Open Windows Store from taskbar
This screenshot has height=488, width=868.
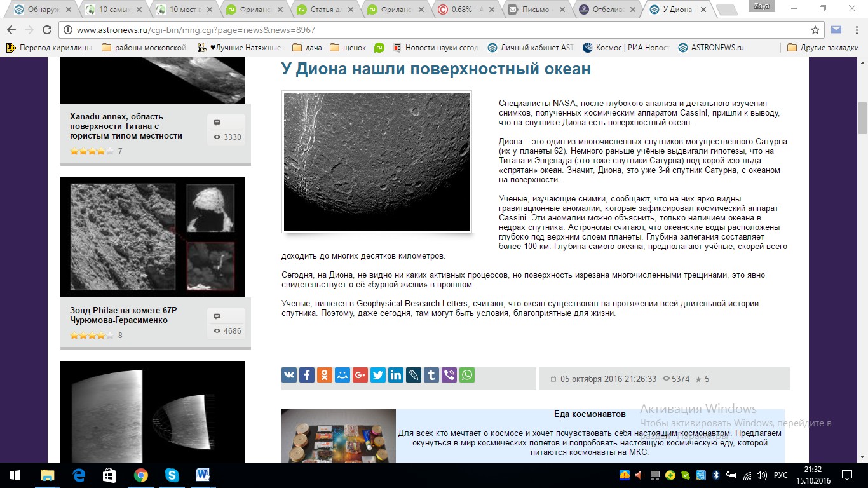pyautogui.click(x=110, y=475)
